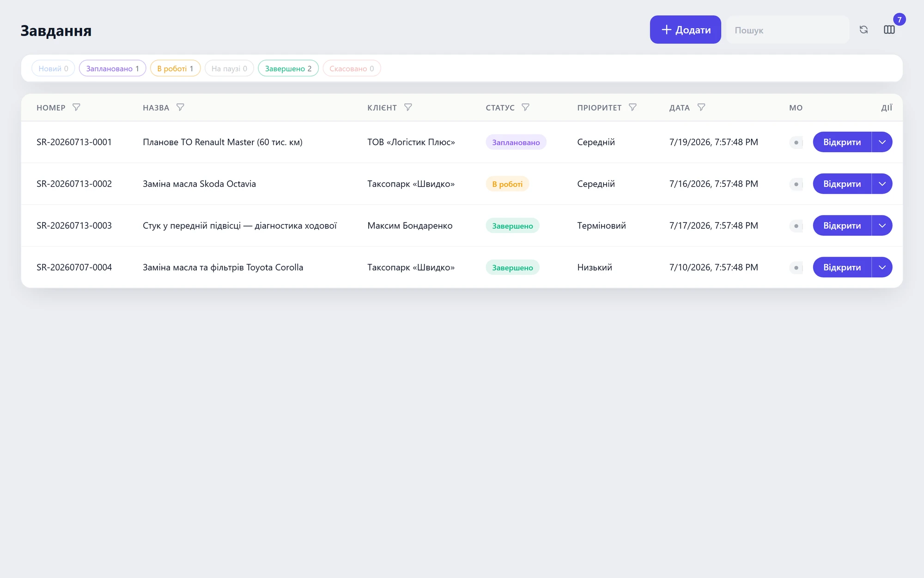Click the Заплановано status badge in table
This screenshot has height=578, width=924.
coord(516,142)
